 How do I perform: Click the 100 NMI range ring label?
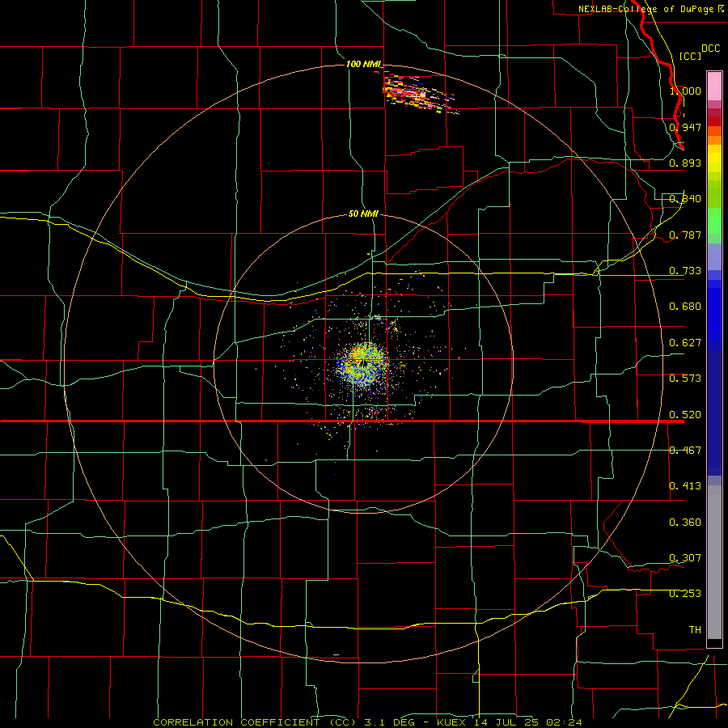pyautogui.click(x=363, y=64)
